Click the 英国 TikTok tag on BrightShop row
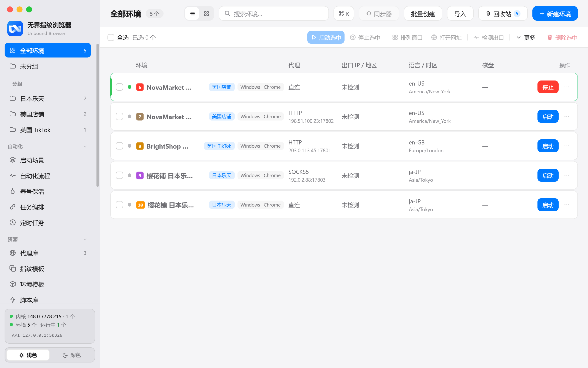 [219, 146]
